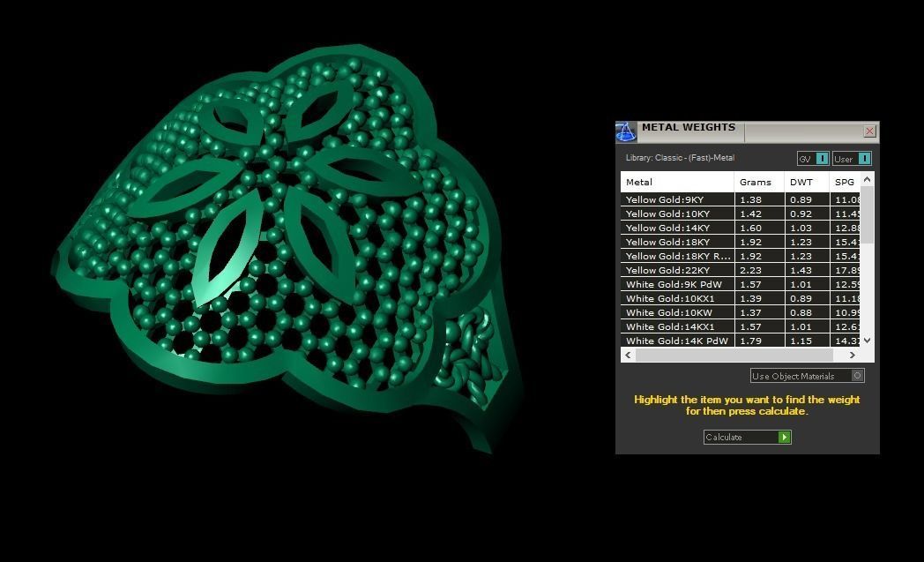Click the 1.60 grams value for 14KY

pyautogui.click(x=751, y=228)
